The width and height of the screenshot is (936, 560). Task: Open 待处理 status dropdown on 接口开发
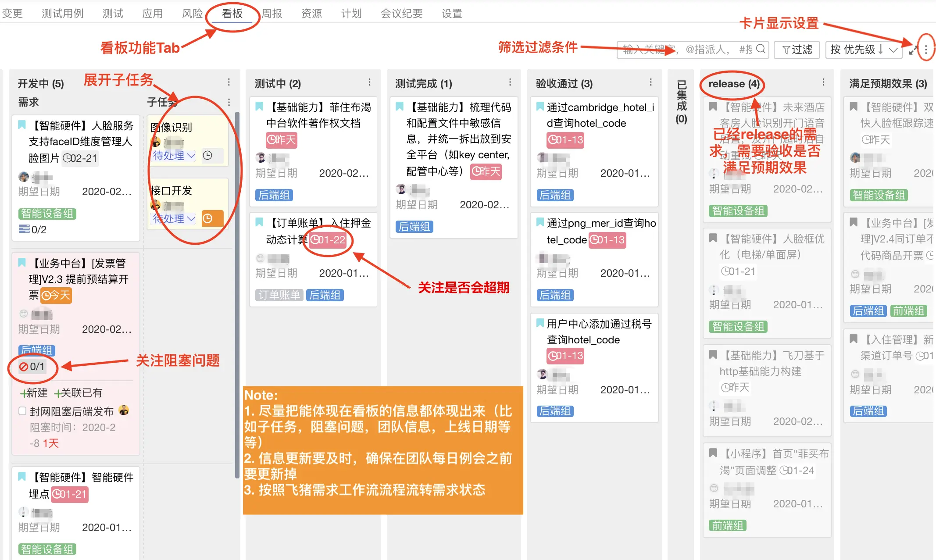coord(173,218)
